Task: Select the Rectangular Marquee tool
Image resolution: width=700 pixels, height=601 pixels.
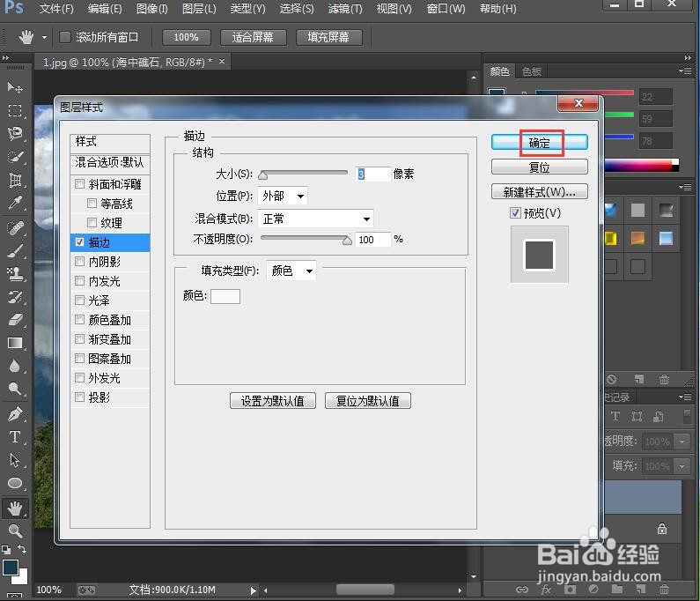Action: [x=15, y=110]
